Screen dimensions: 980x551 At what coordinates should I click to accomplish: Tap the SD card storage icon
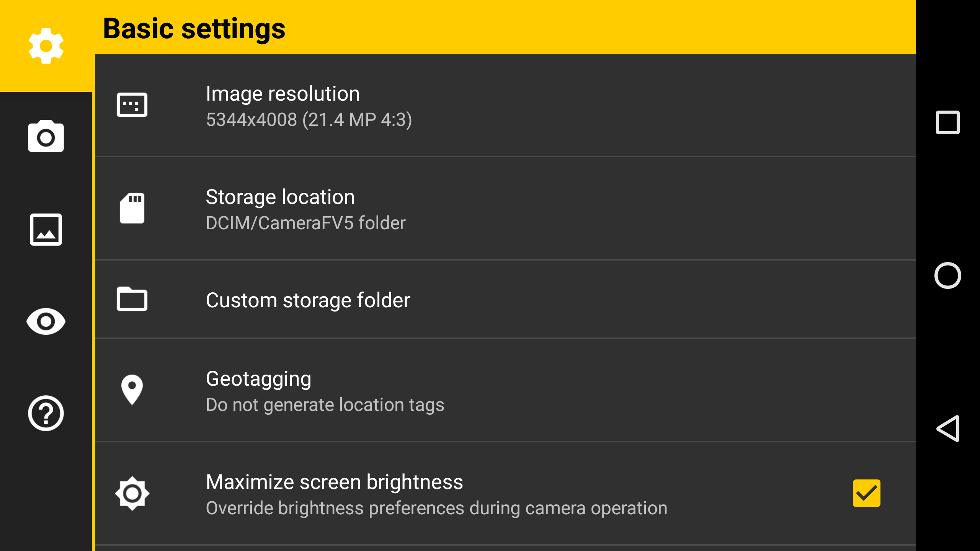132,208
